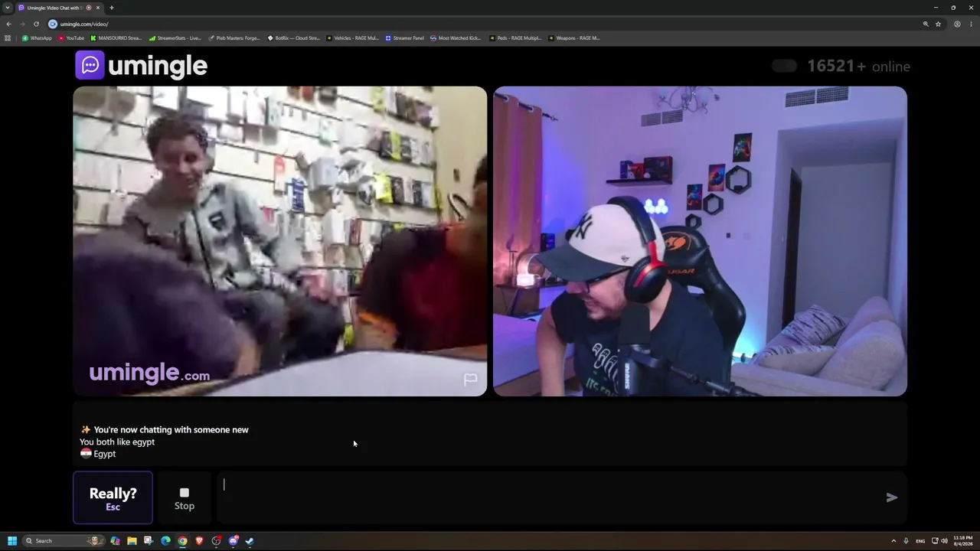The image size is (980, 551).
Task: Open Steam from the taskbar
Action: point(250,541)
